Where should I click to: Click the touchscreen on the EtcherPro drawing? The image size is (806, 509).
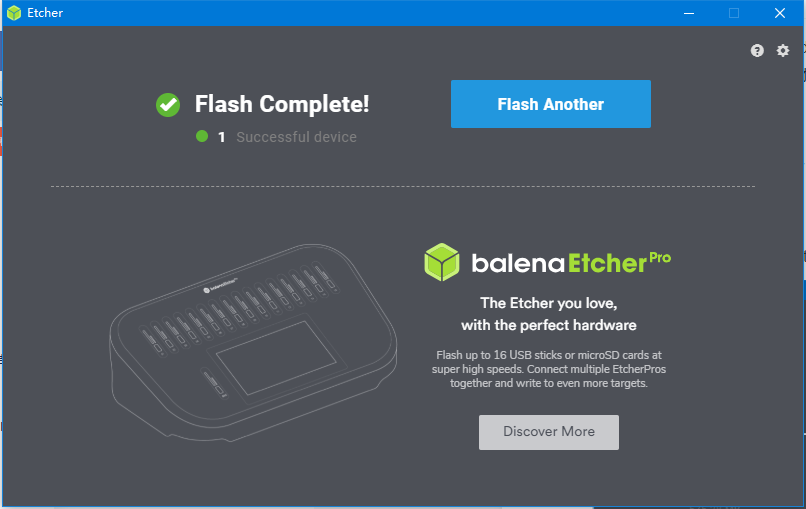[x=277, y=357]
